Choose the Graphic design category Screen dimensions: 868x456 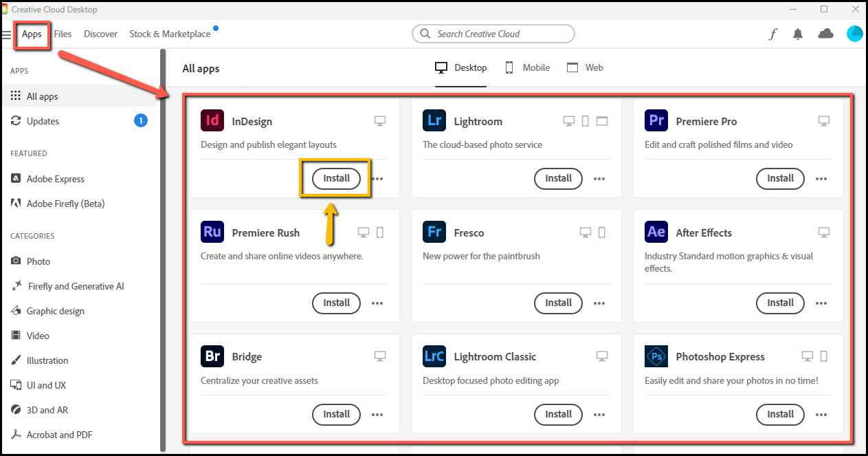pyautogui.click(x=80, y=311)
